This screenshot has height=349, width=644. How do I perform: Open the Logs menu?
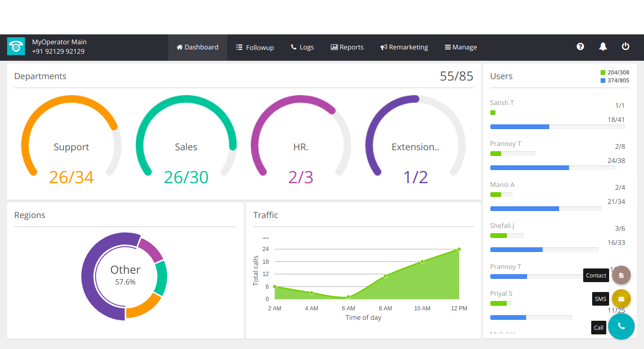coord(302,47)
